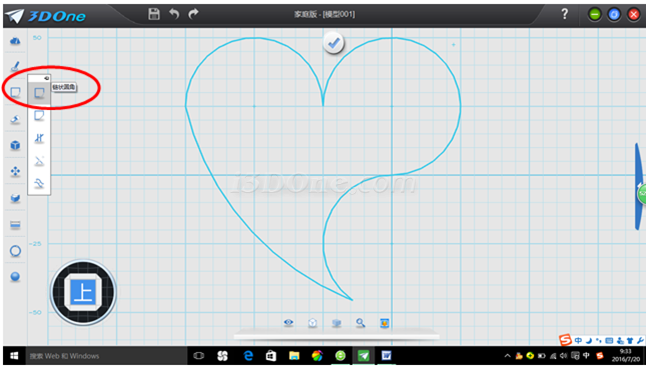Redo using the forward arrow icon
The width and height of the screenshot is (646, 366).
coord(193,14)
